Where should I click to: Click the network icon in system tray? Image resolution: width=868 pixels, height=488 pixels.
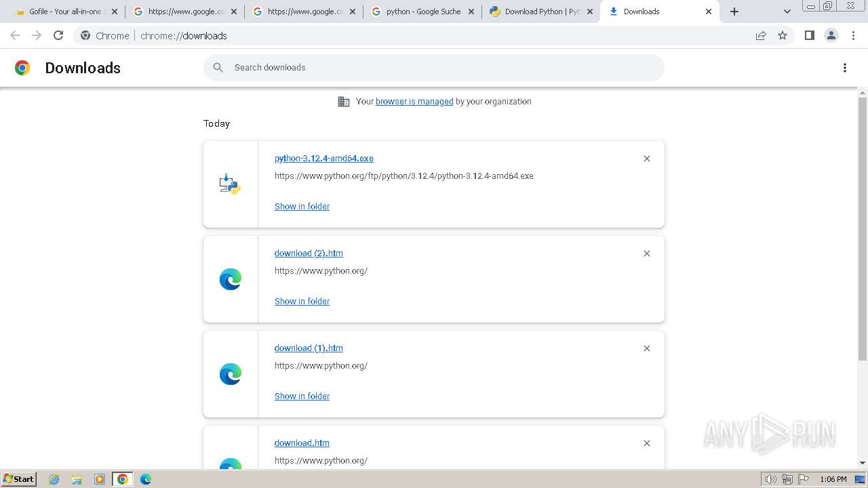pyautogui.click(x=787, y=479)
